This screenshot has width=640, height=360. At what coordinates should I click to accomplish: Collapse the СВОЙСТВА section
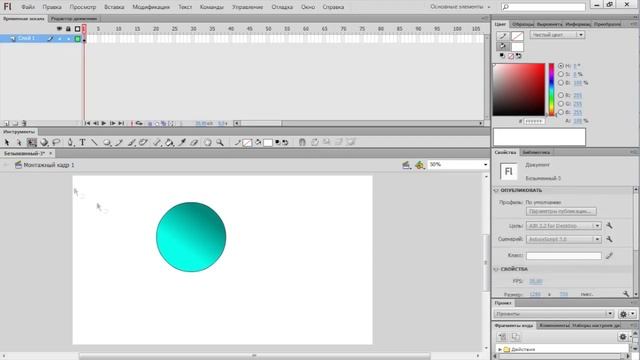pyautogui.click(x=496, y=269)
